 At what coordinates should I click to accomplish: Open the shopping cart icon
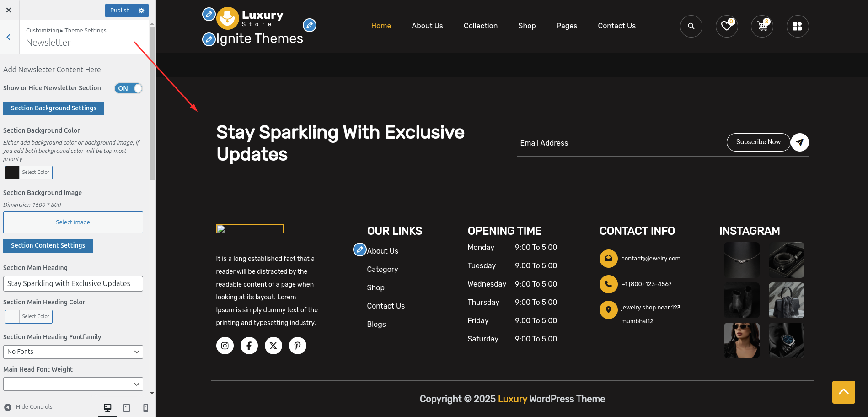[x=762, y=26]
